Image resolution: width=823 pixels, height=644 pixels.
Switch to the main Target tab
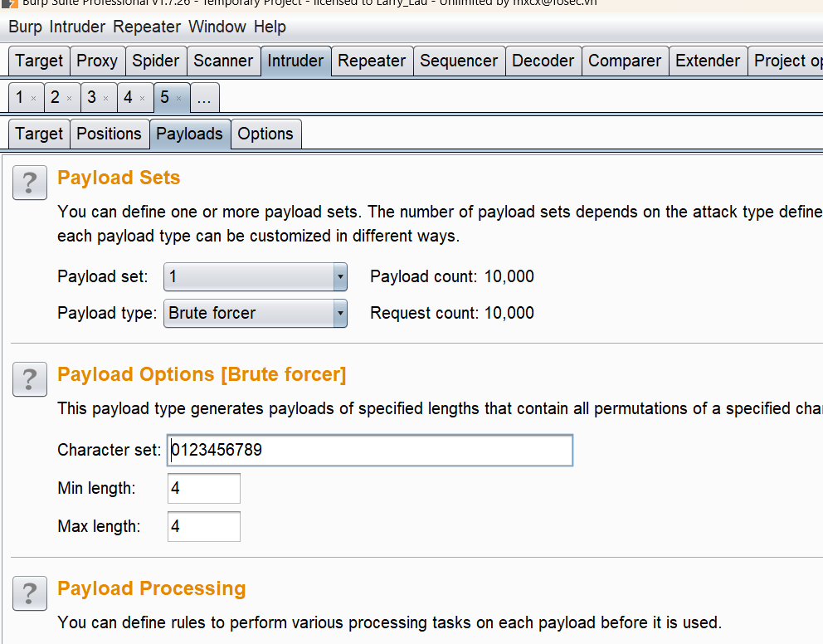pos(39,61)
